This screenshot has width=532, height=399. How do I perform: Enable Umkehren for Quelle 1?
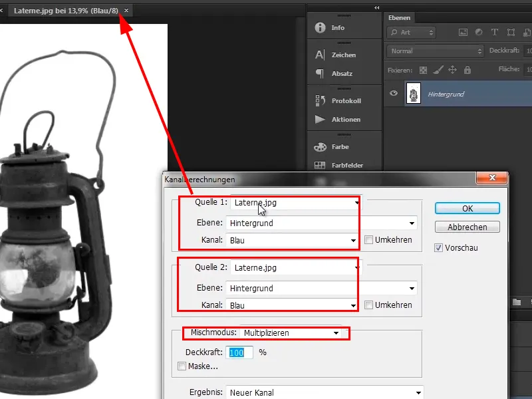[x=368, y=240]
